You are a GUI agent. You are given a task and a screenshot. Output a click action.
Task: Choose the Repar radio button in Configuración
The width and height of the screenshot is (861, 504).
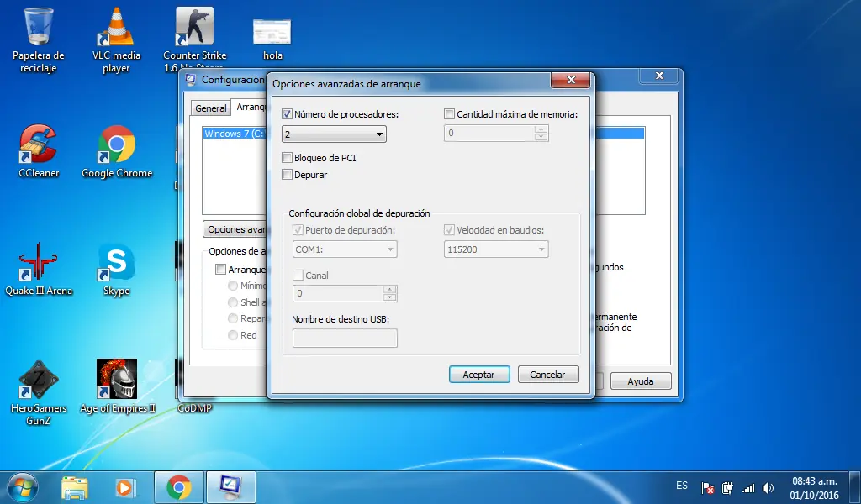[233, 318]
